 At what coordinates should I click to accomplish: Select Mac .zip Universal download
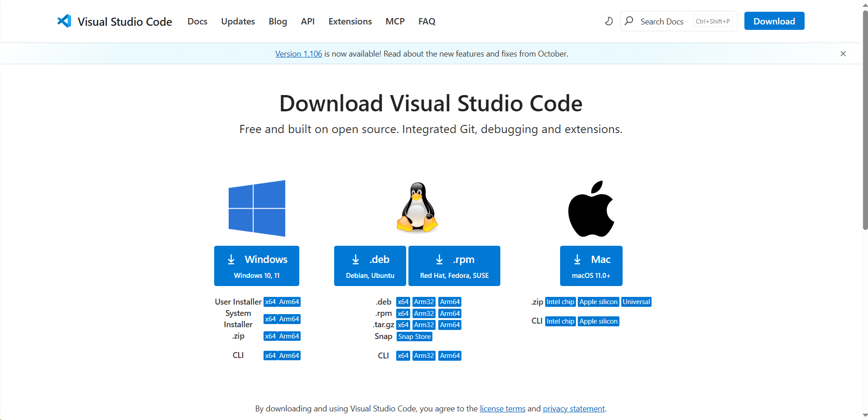[x=636, y=302]
